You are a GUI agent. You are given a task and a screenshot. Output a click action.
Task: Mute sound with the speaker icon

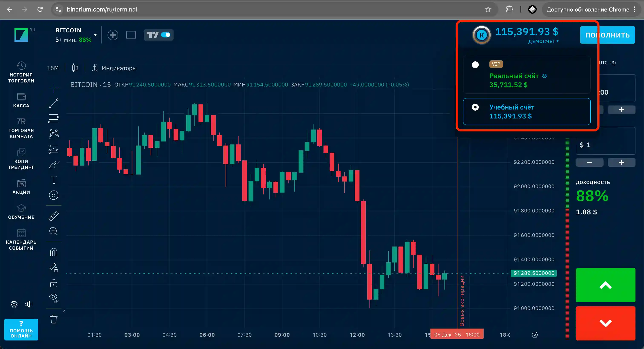click(x=29, y=304)
